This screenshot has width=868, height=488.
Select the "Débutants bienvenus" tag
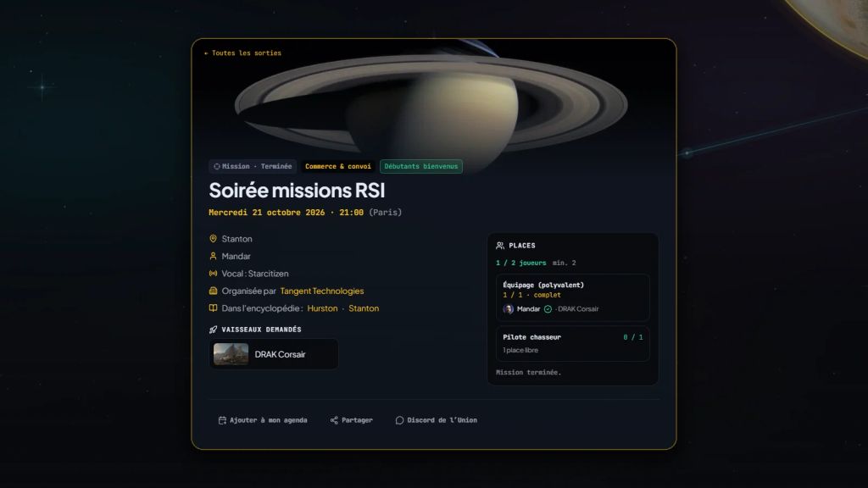(x=421, y=167)
